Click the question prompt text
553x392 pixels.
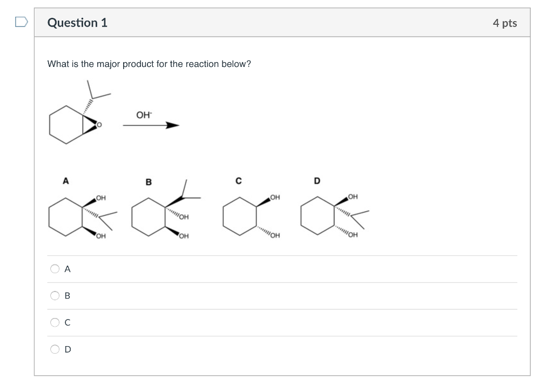[x=148, y=64]
